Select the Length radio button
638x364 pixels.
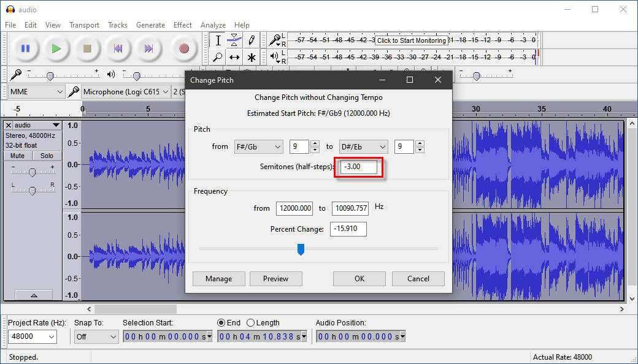click(250, 322)
